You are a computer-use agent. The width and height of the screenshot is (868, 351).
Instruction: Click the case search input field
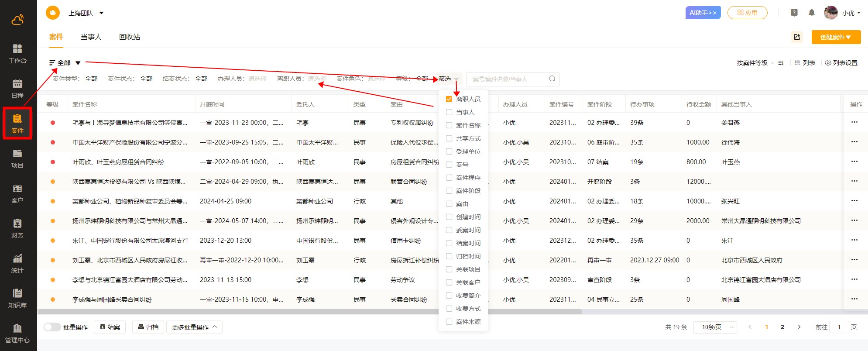coord(508,79)
